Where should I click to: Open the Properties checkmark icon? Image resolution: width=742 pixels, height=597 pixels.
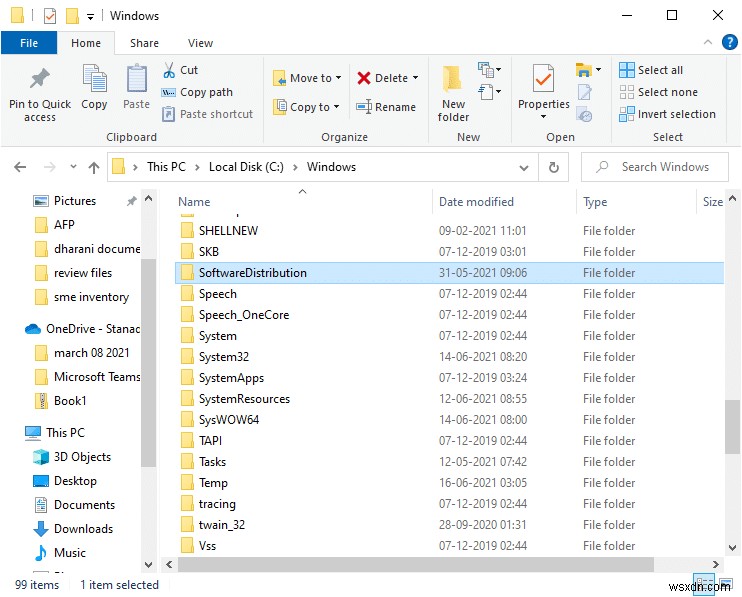pos(543,79)
